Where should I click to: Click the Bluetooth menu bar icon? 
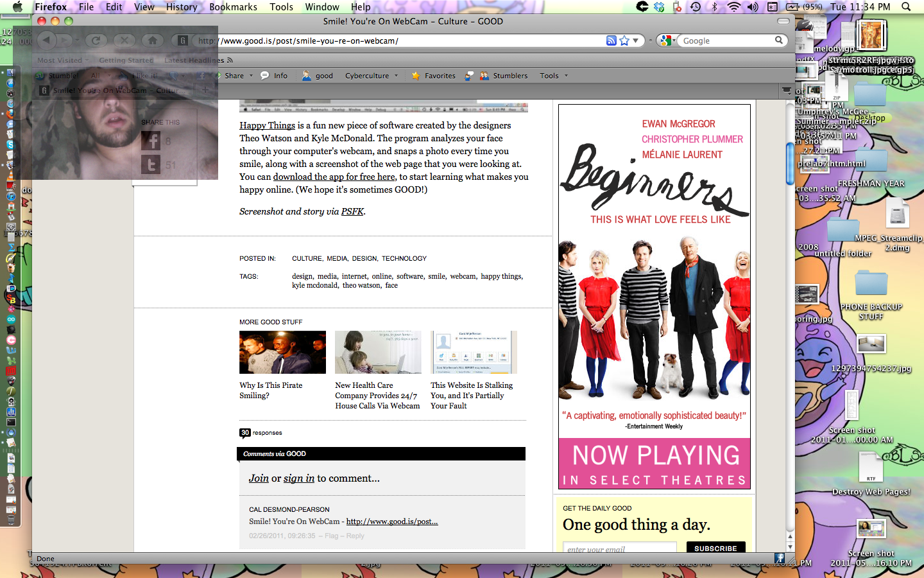click(714, 7)
